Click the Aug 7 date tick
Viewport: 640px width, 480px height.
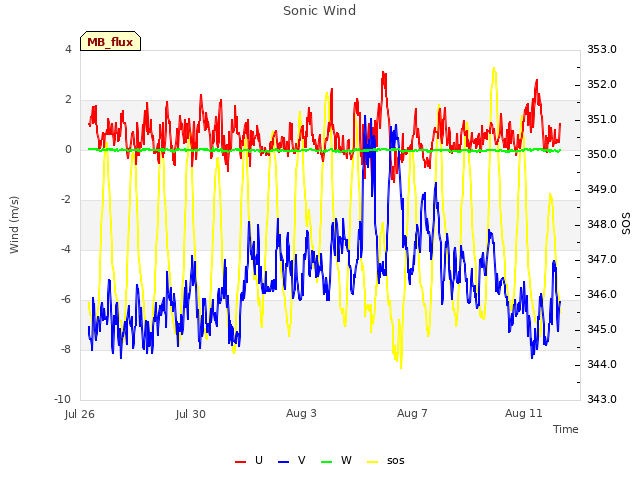(412, 413)
